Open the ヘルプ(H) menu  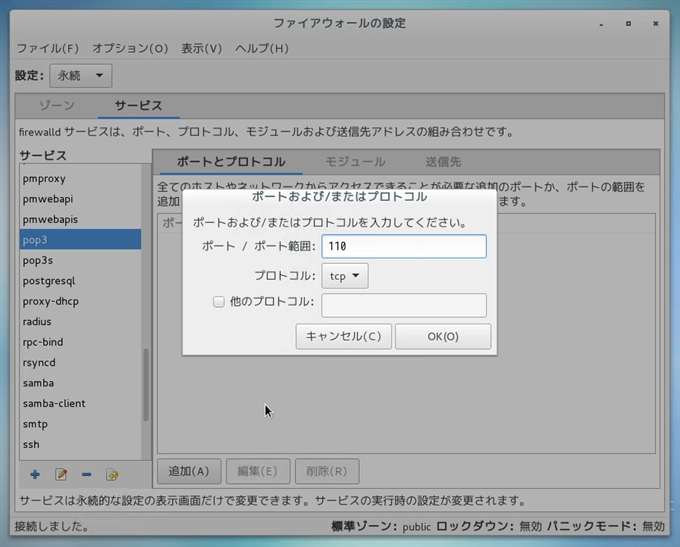[x=262, y=48]
